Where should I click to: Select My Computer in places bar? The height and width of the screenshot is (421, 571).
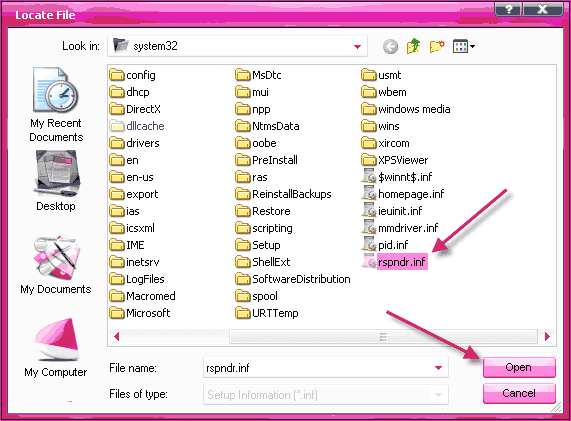coord(56,348)
